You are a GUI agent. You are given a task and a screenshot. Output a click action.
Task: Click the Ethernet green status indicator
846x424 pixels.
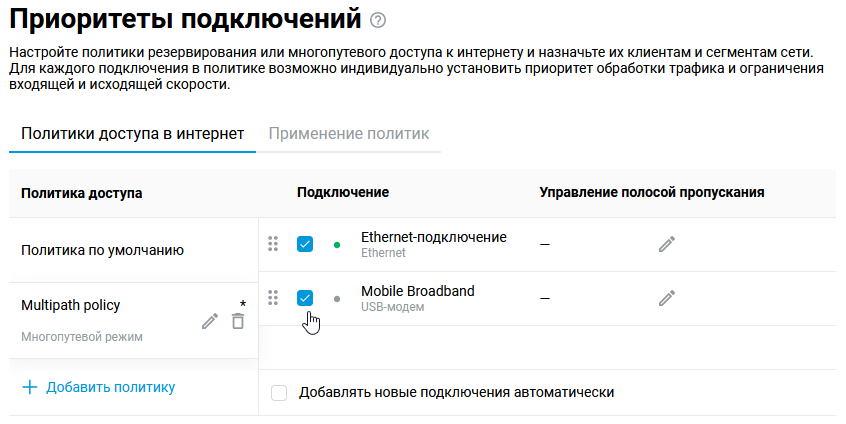(336, 244)
